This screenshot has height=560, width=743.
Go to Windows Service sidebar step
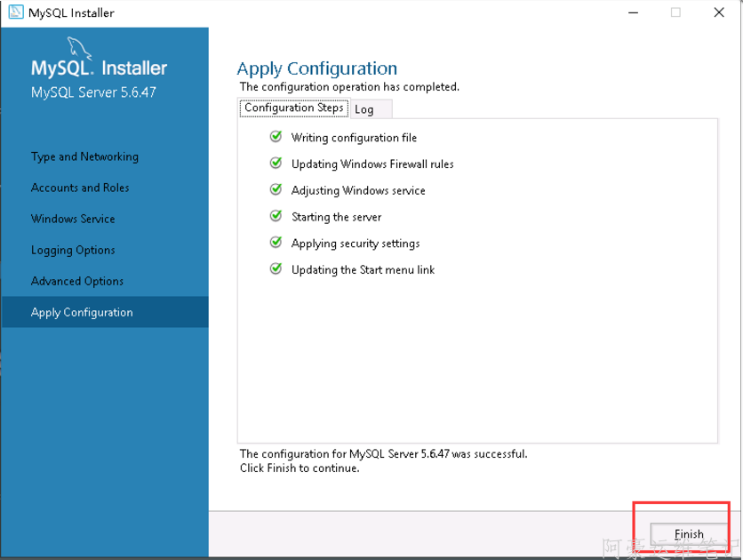coord(73,219)
